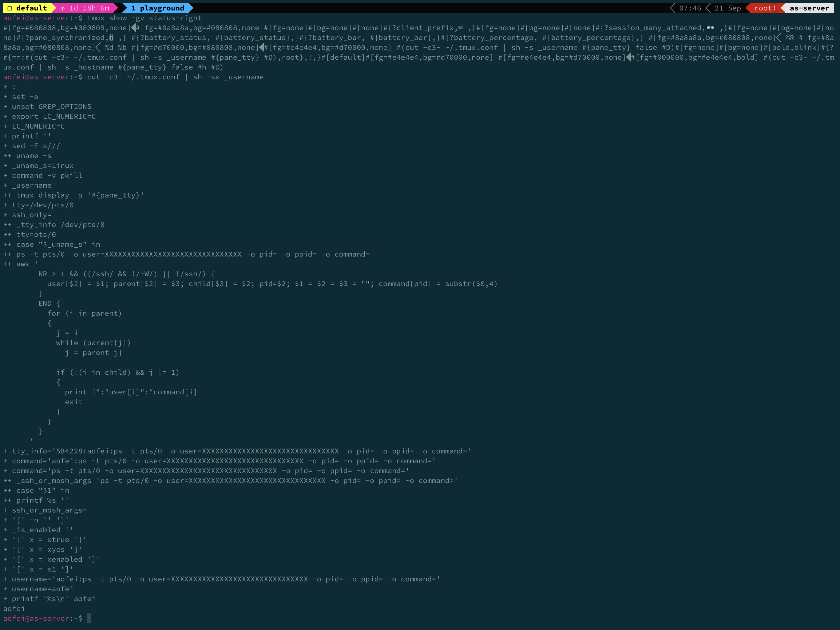Viewport: 840px width, 630px height.
Task: Click the '+ command -v pkill' line
Action: (42, 176)
